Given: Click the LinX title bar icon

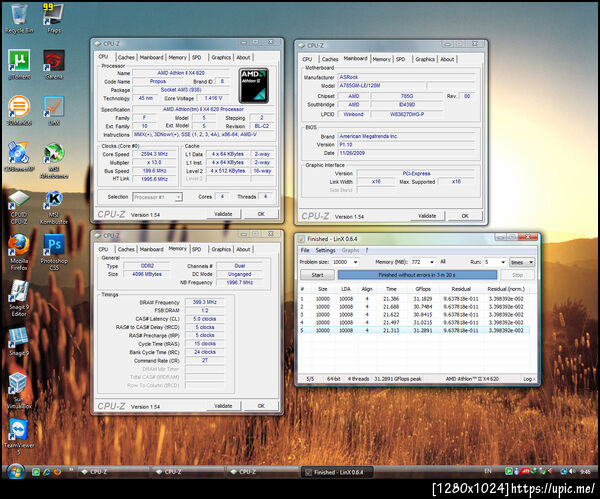Looking at the screenshot, I should [x=301, y=239].
